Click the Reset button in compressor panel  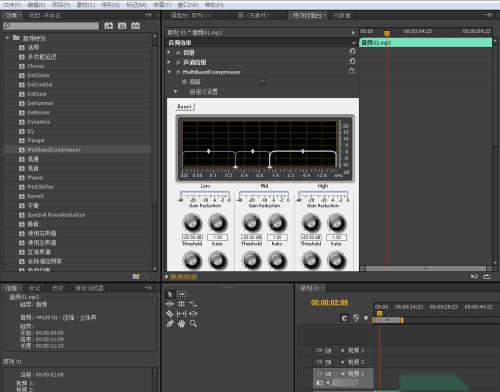[185, 107]
